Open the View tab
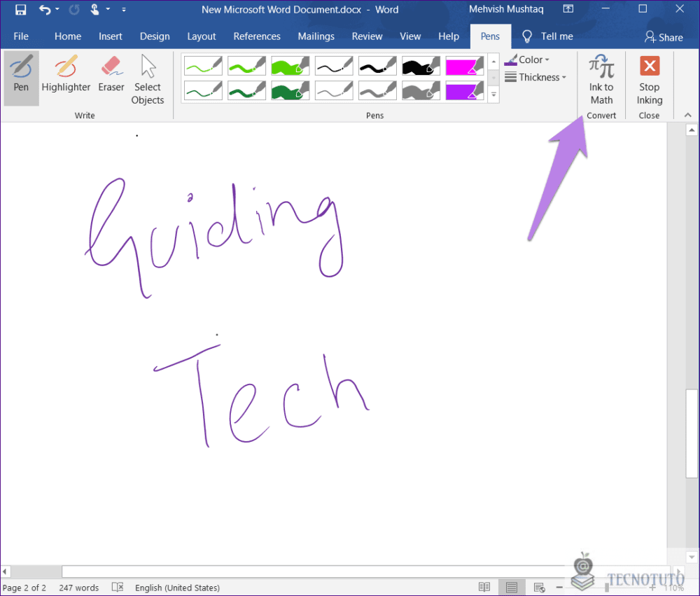Viewport: 700px width, 596px height. (x=410, y=36)
